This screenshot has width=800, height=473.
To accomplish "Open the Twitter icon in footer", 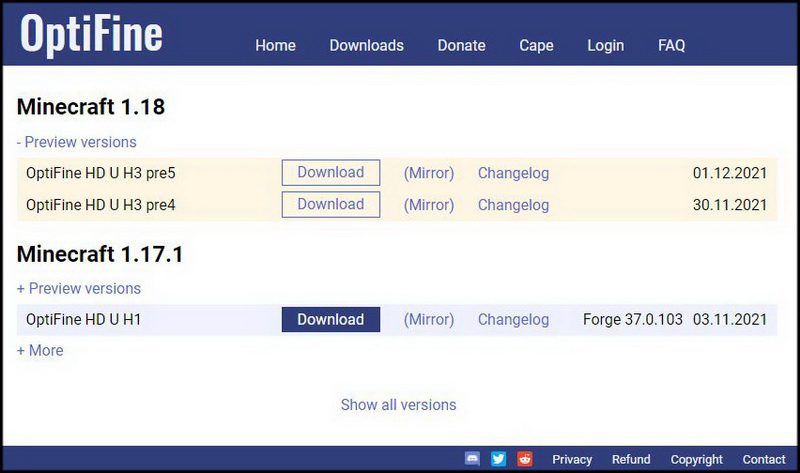I will tap(498, 459).
